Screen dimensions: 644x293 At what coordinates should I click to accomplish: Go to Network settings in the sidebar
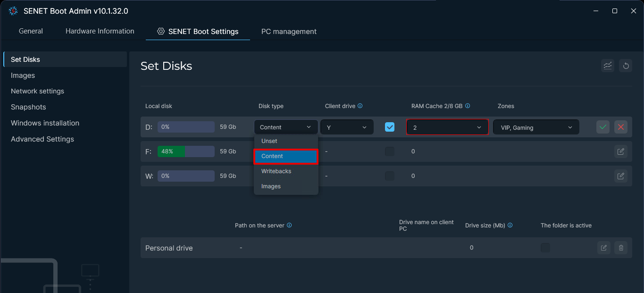[37, 91]
